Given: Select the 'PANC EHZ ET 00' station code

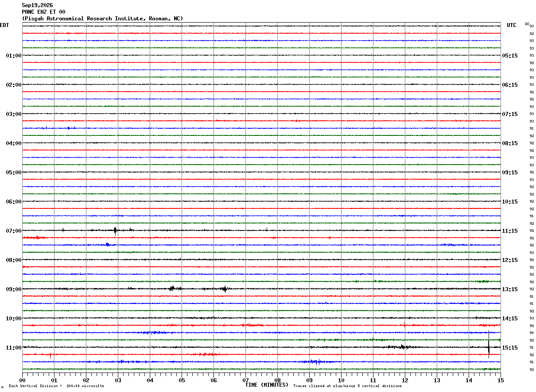Looking at the screenshot, I should click(43, 12).
